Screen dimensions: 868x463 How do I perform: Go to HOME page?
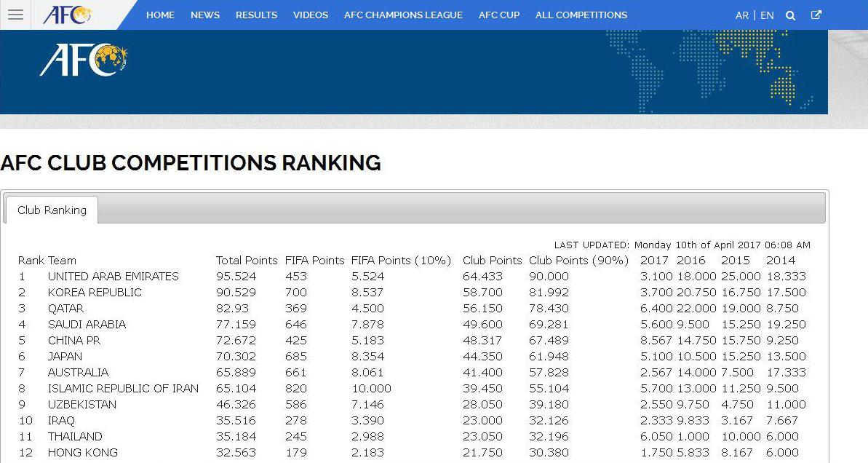[x=160, y=15]
